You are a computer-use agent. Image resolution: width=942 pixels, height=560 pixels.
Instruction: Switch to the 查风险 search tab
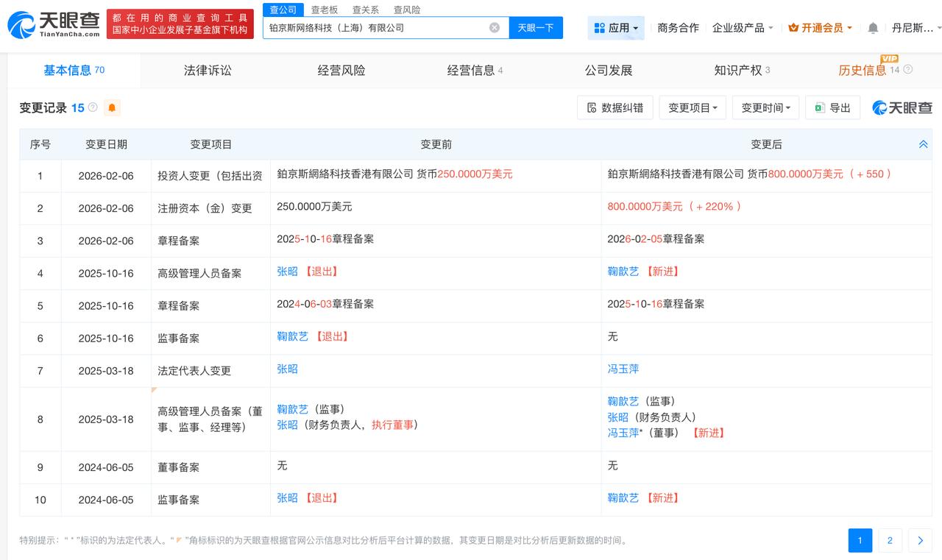[x=407, y=10]
